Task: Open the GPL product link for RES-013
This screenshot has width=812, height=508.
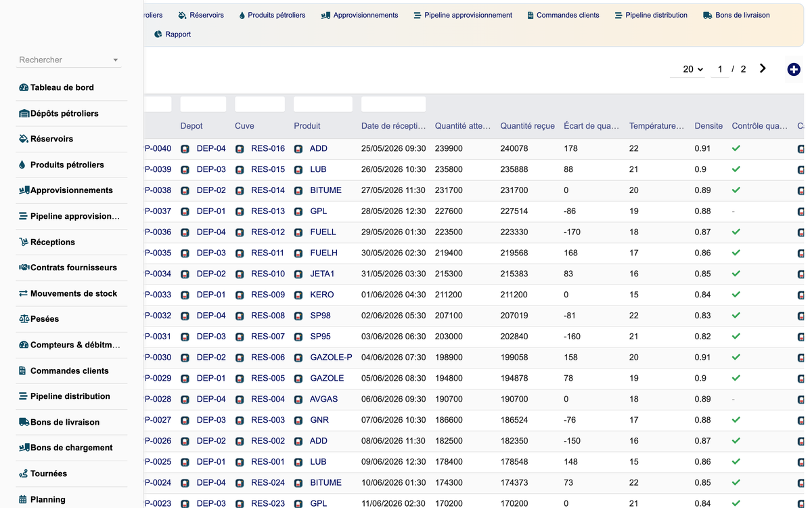Action: (x=318, y=211)
